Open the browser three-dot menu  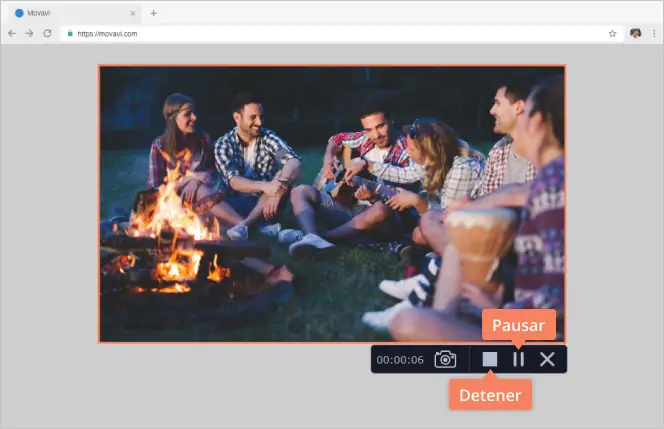tap(654, 33)
